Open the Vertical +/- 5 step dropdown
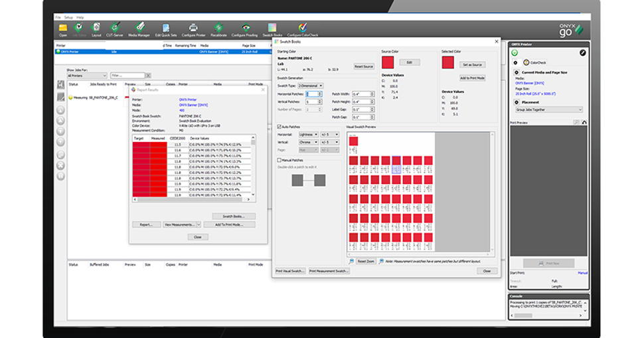 [x=330, y=142]
